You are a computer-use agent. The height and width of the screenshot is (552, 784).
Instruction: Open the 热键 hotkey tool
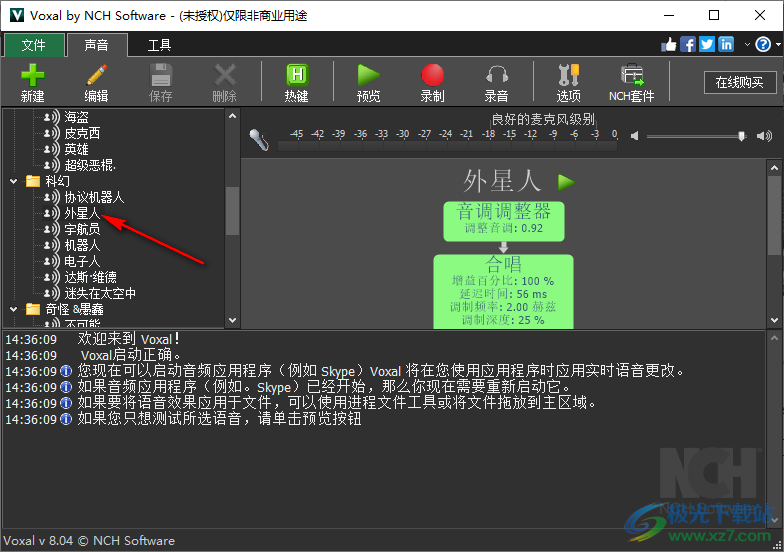297,82
